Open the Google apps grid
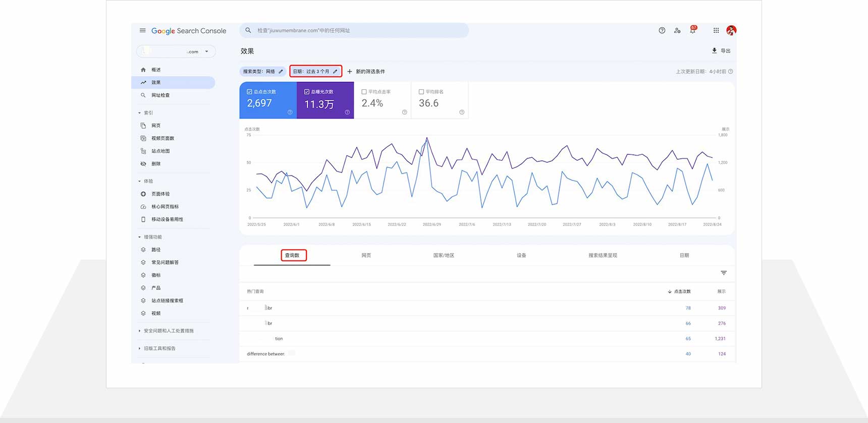This screenshot has height=423, width=868. [x=716, y=31]
